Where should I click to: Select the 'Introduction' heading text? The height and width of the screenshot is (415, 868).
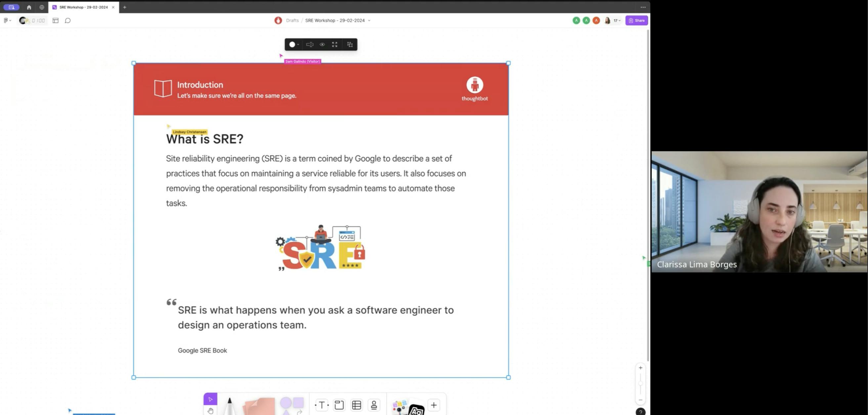click(200, 85)
